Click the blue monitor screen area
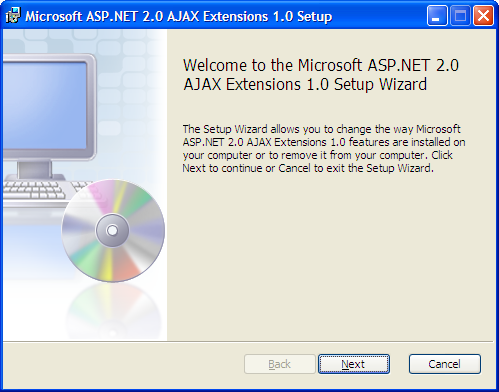The image size is (499, 392). click(x=45, y=105)
